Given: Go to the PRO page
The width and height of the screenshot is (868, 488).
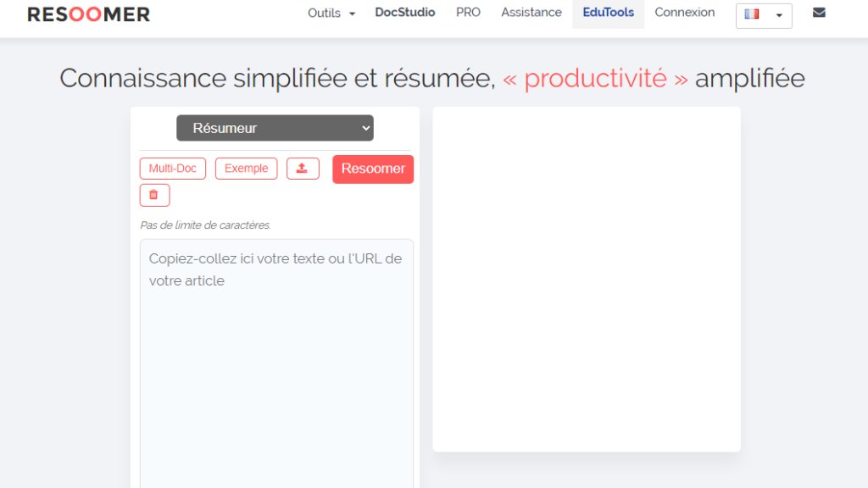Looking at the screenshot, I should 468,13.
